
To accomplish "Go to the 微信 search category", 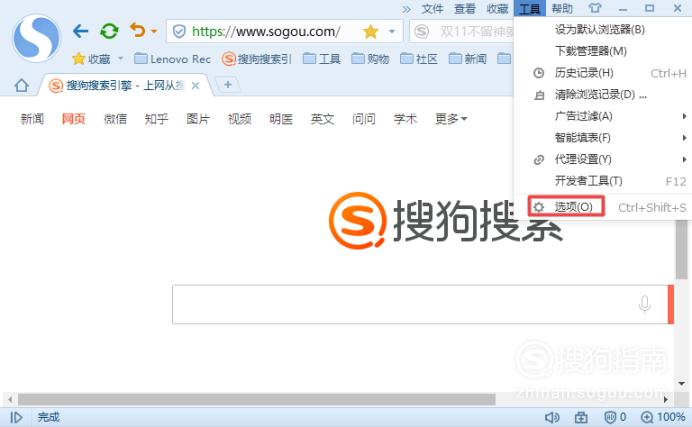I will pyautogui.click(x=115, y=119).
